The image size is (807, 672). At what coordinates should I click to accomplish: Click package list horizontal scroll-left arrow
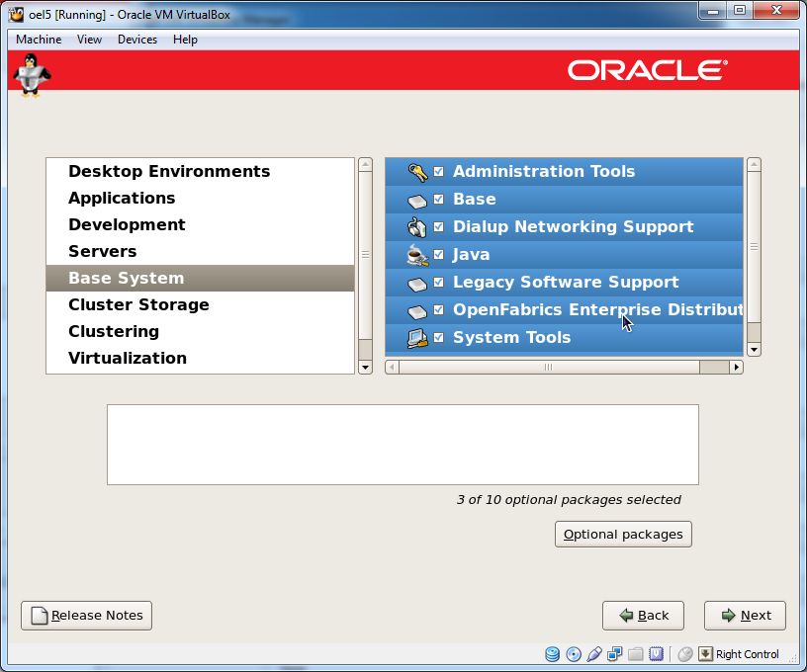tap(393, 367)
